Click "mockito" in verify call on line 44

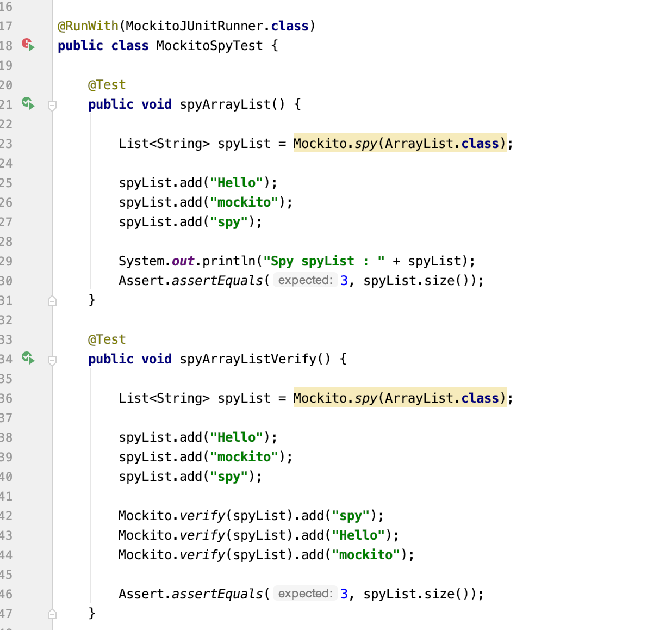click(366, 555)
